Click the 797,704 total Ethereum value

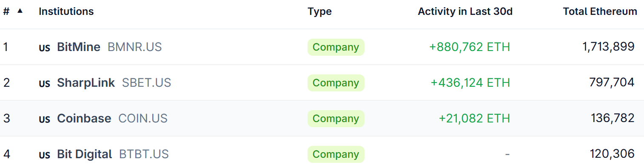click(612, 82)
